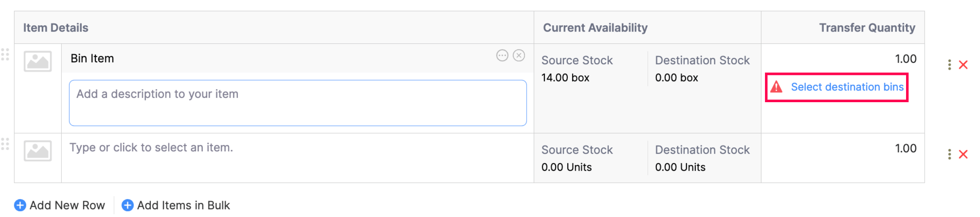
Task: Delete the empty second row with red X
Action: [963, 154]
